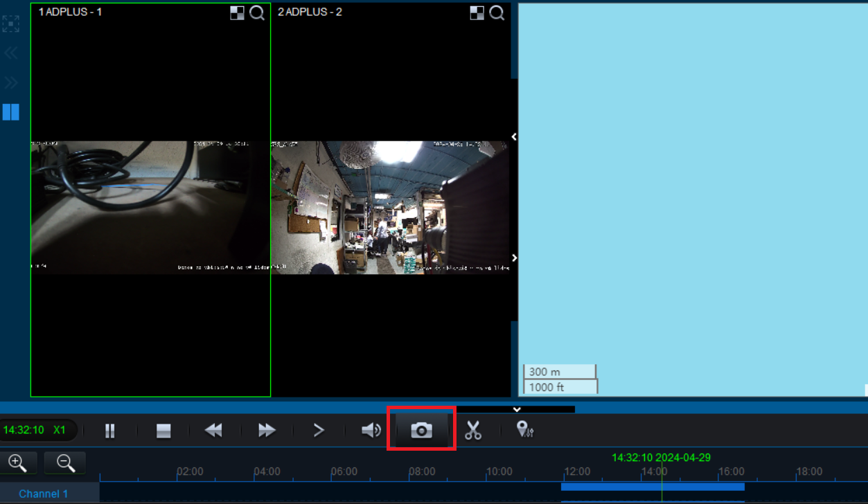Zoom out the timeline with magnifier minus

[x=64, y=462]
